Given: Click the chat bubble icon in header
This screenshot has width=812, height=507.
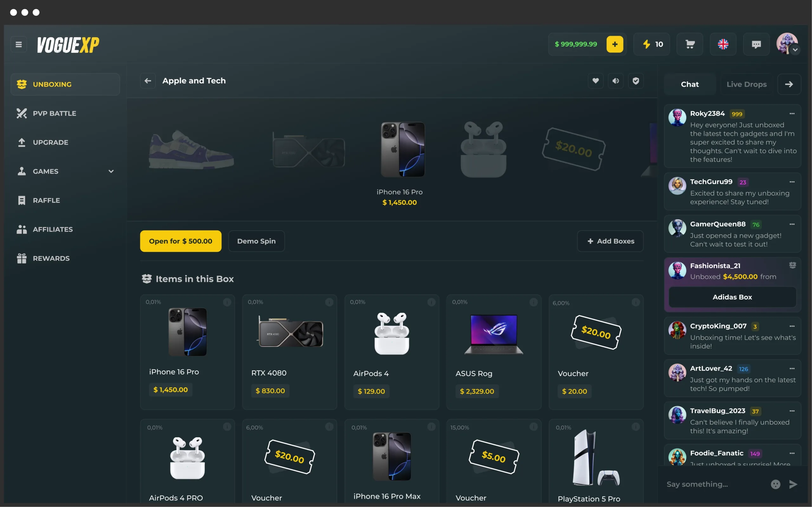Looking at the screenshot, I should pos(756,44).
